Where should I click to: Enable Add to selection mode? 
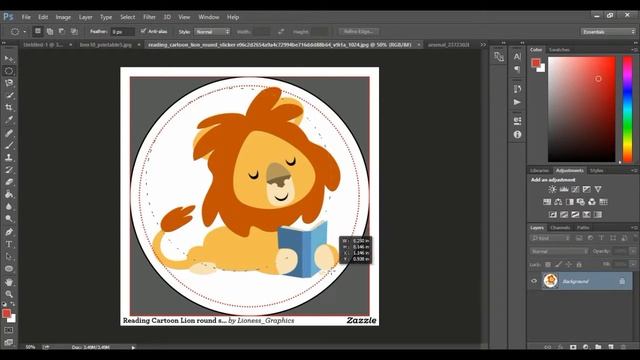pyautogui.click(x=50, y=31)
